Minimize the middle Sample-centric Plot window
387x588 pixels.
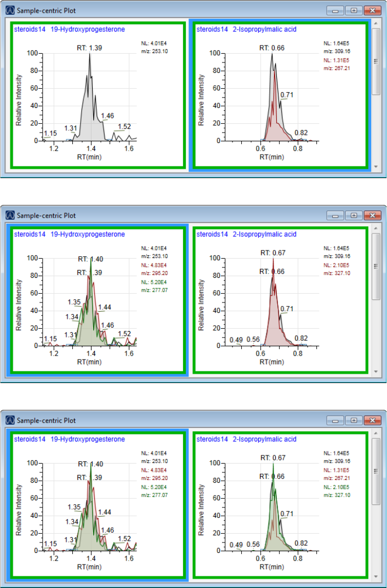point(335,215)
